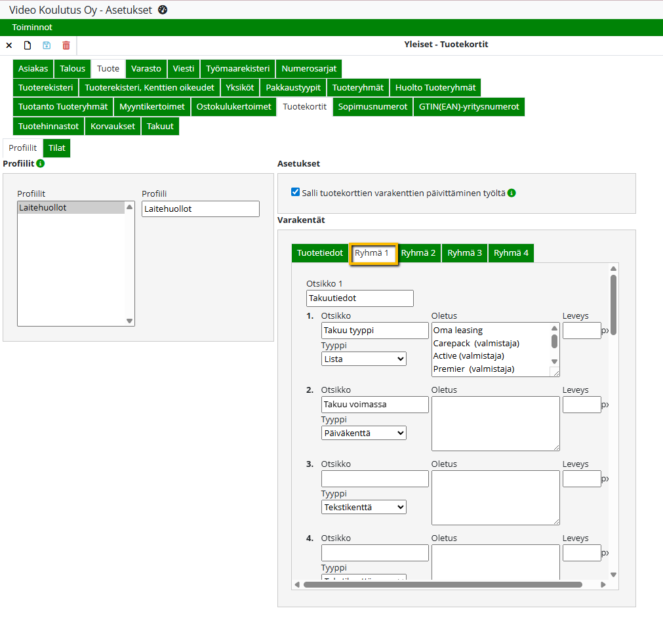The image size is (663, 644).
Task: Open the Tyyppi dropdown showing Päiväkenttä
Action: tap(364, 433)
